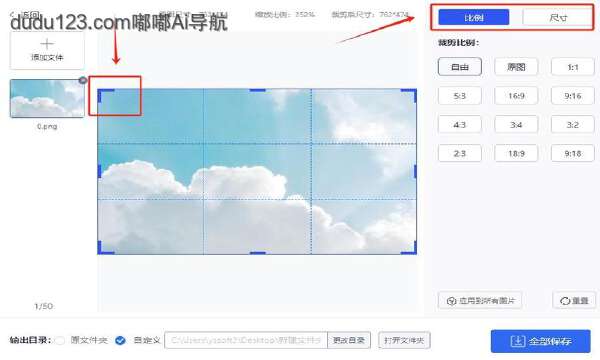The image size is (600, 360).
Task: Click the reset button with circular arrow
Action: tap(574, 301)
